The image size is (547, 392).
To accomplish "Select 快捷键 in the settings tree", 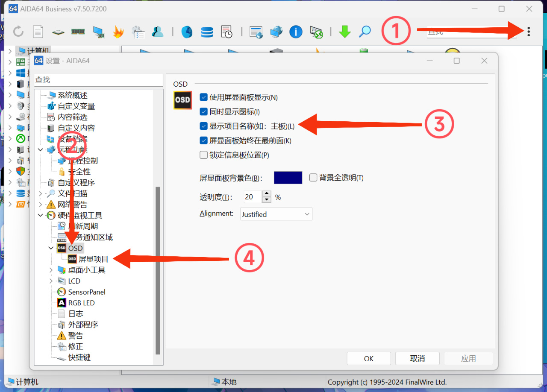I will [x=79, y=357].
